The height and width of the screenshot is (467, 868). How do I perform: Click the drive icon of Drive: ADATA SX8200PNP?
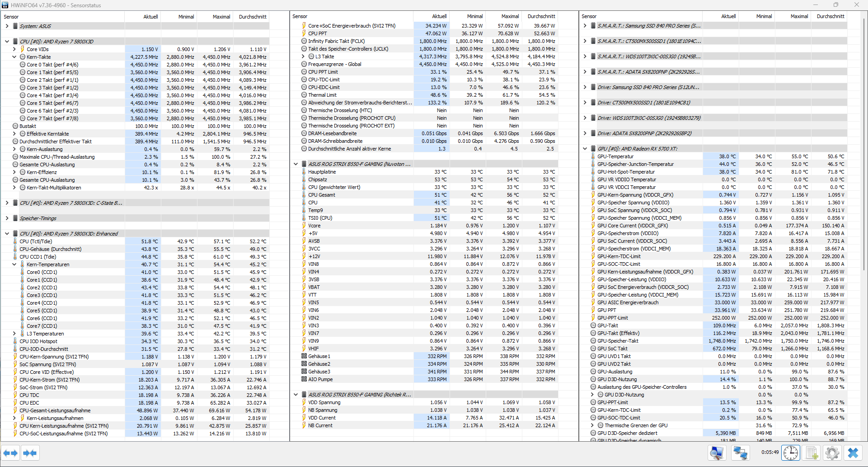click(x=593, y=133)
